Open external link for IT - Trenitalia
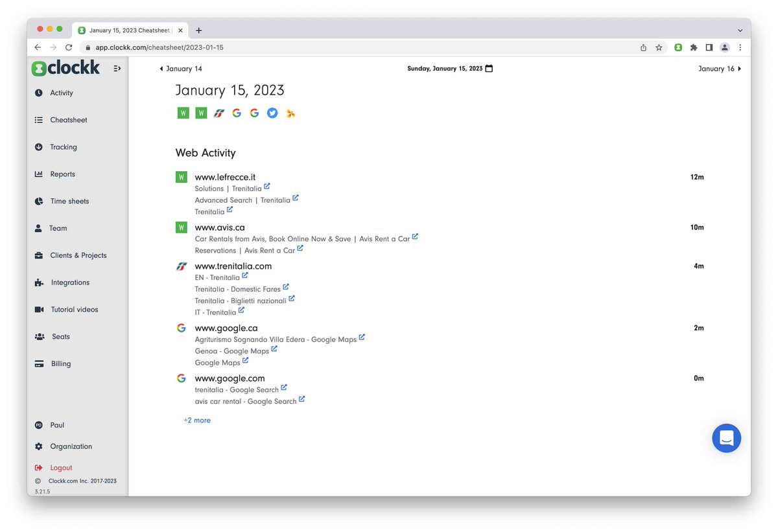 (x=241, y=310)
